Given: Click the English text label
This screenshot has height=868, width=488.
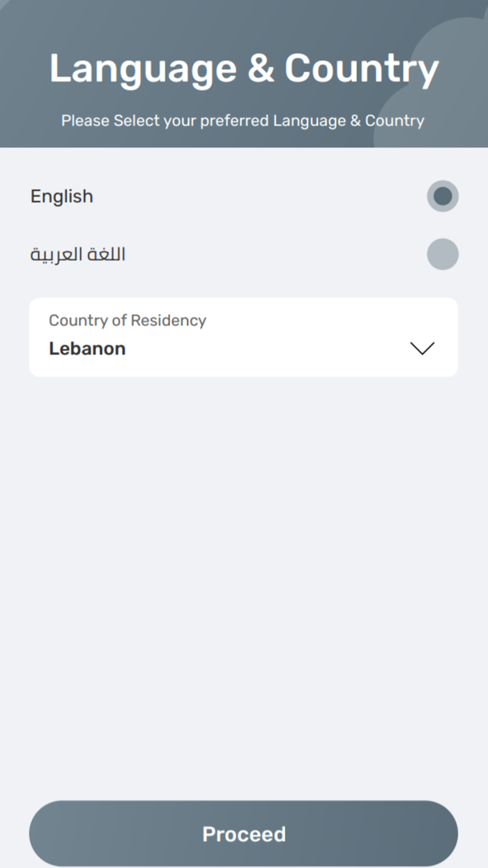Looking at the screenshot, I should pyautogui.click(x=61, y=196).
